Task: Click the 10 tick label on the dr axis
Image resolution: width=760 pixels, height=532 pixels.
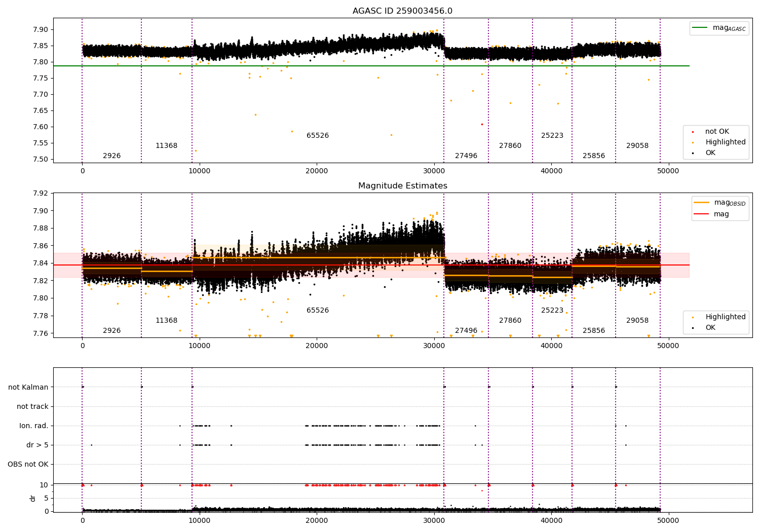Action: tap(44, 485)
